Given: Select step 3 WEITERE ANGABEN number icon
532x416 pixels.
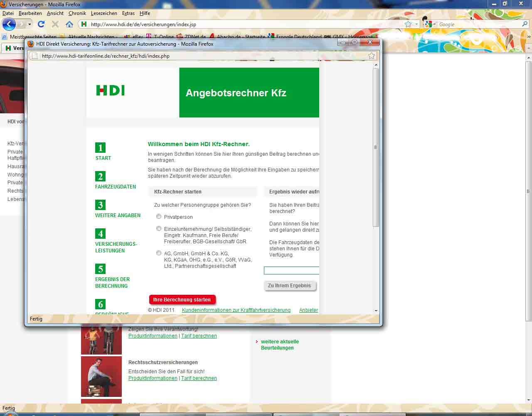Looking at the screenshot, I should coord(100,205).
